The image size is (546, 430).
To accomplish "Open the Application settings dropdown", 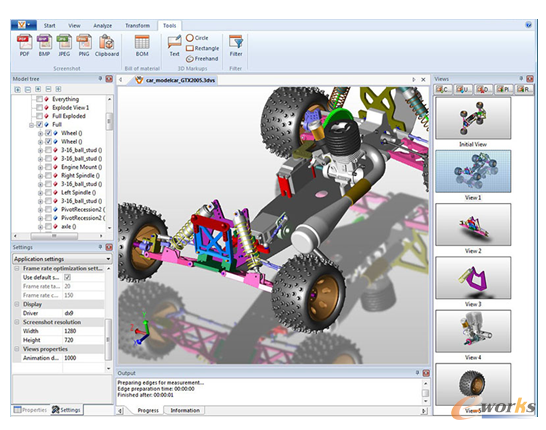I will [x=62, y=259].
